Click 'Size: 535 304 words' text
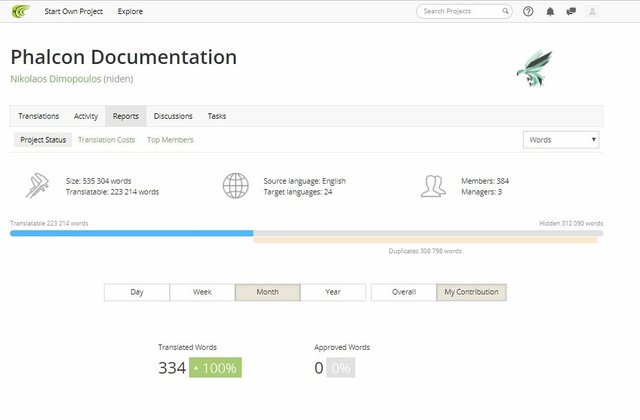The width and height of the screenshot is (640, 420). (x=98, y=181)
